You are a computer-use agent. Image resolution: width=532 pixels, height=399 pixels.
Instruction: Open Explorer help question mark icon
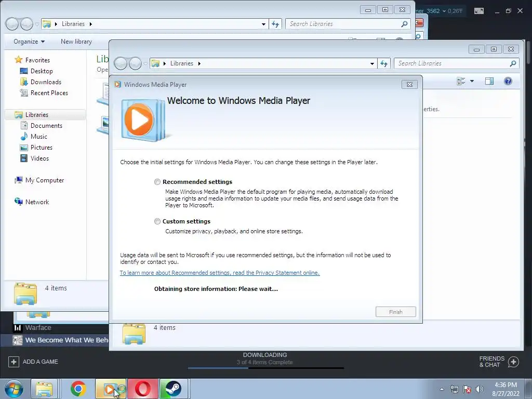[x=508, y=81]
